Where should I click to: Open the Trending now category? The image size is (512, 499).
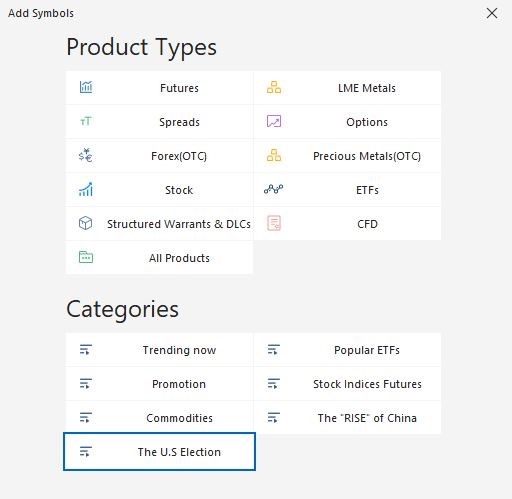pyautogui.click(x=159, y=350)
